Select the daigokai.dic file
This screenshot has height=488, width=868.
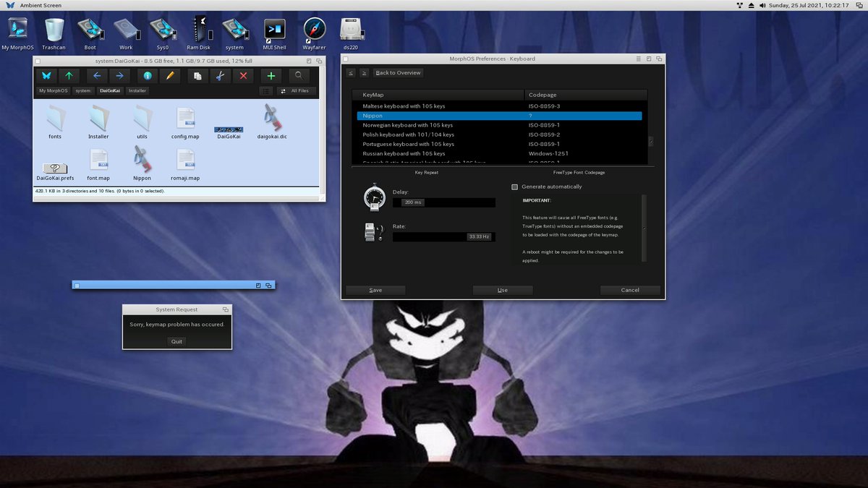pyautogui.click(x=272, y=121)
